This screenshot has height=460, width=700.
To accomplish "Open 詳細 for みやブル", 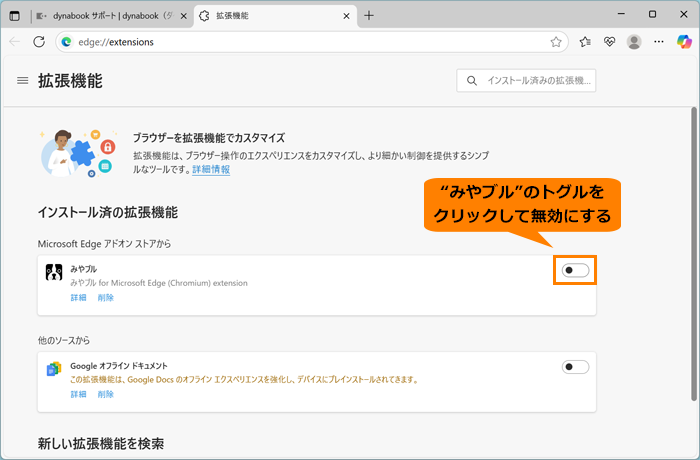I will click(x=78, y=298).
